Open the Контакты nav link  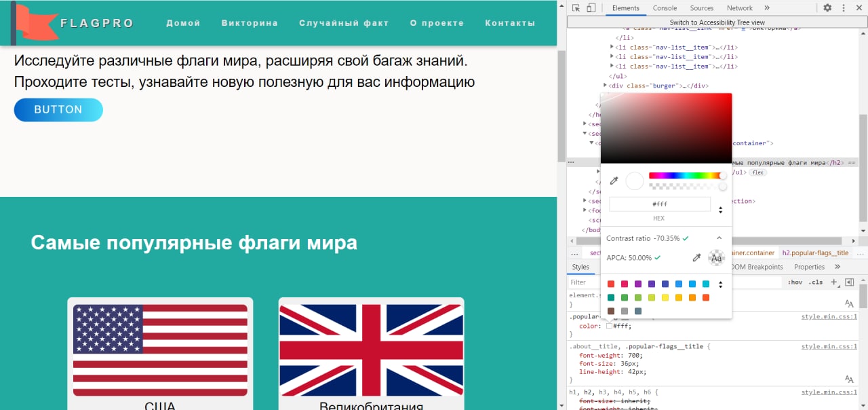pos(510,23)
